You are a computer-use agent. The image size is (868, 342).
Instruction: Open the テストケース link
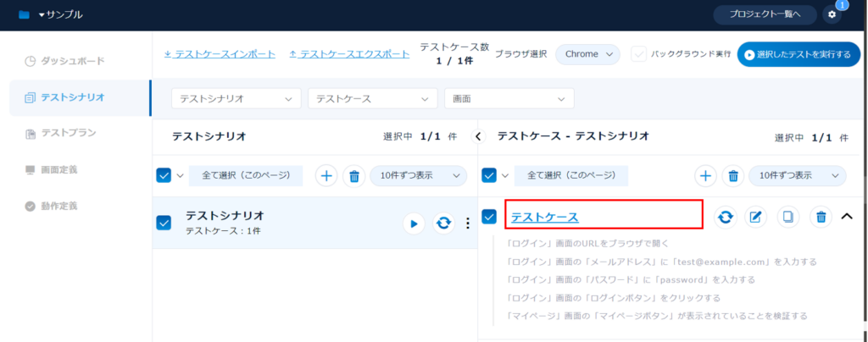point(544,218)
